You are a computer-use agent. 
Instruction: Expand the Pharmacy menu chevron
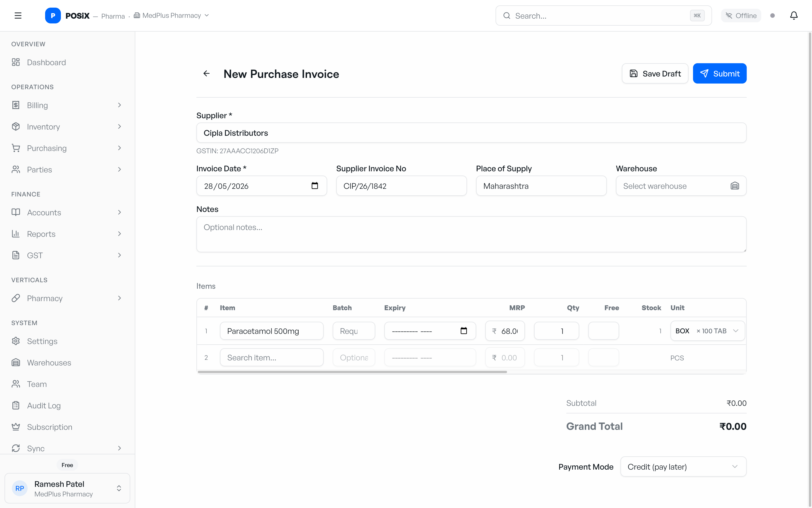point(120,298)
